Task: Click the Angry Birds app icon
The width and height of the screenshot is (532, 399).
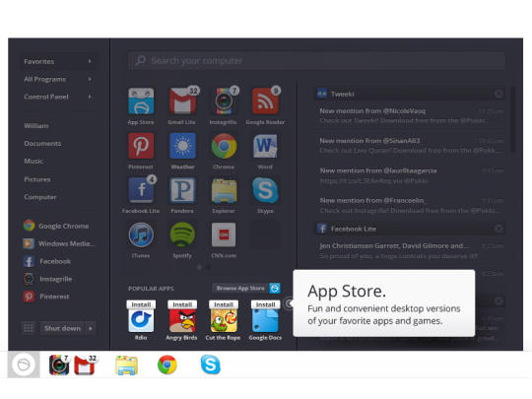Action: coord(182,320)
